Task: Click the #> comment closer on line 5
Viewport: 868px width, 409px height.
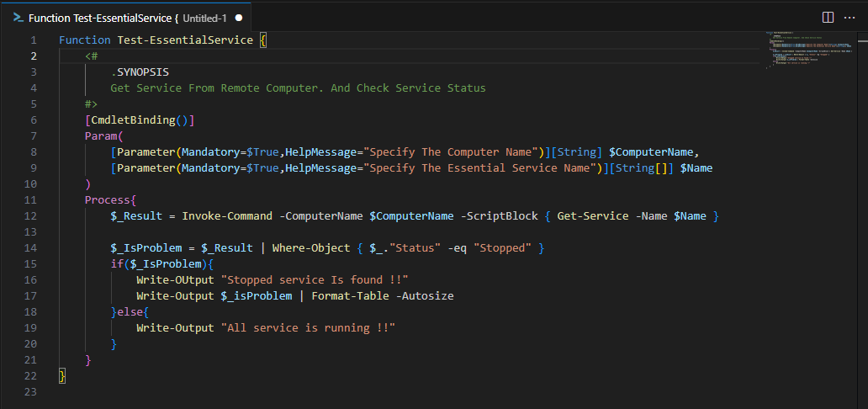Action: [x=91, y=104]
